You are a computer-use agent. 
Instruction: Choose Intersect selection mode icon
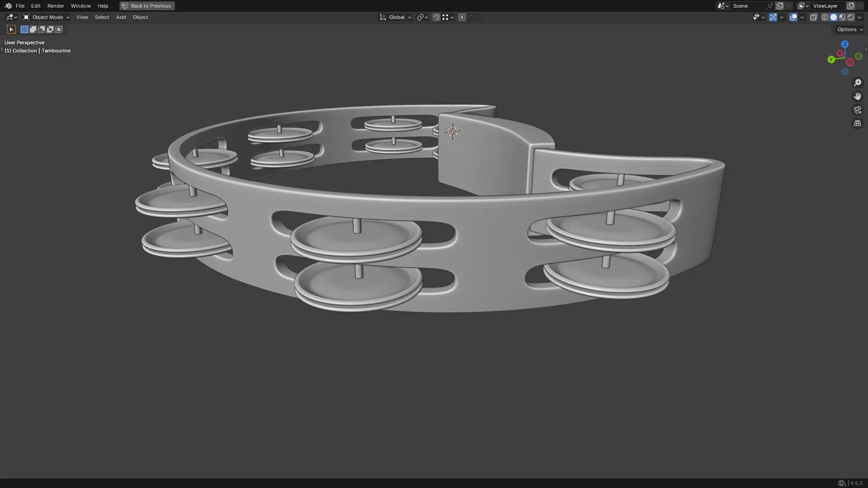point(59,29)
